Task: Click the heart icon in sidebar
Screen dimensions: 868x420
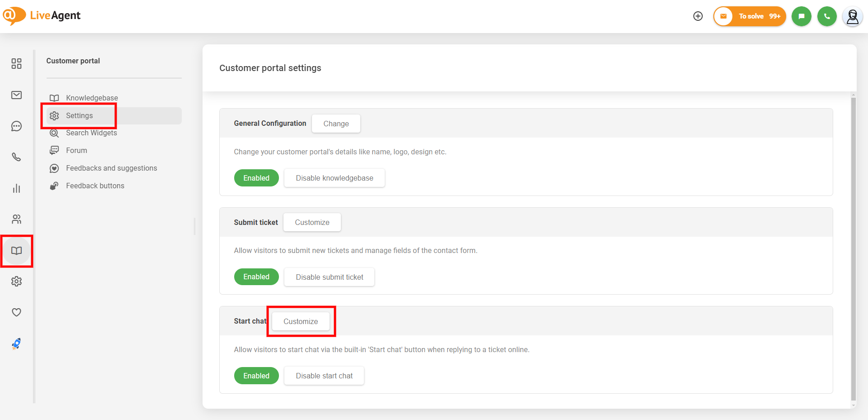Action: click(17, 312)
